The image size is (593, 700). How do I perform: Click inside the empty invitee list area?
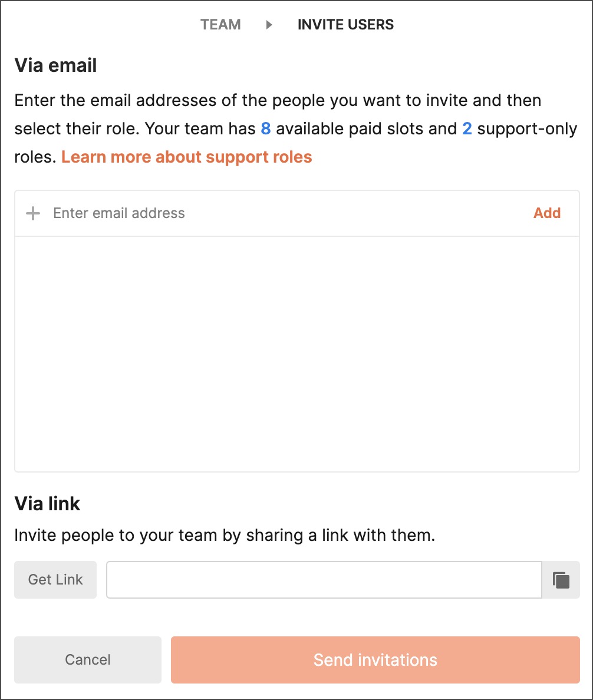coord(297,354)
